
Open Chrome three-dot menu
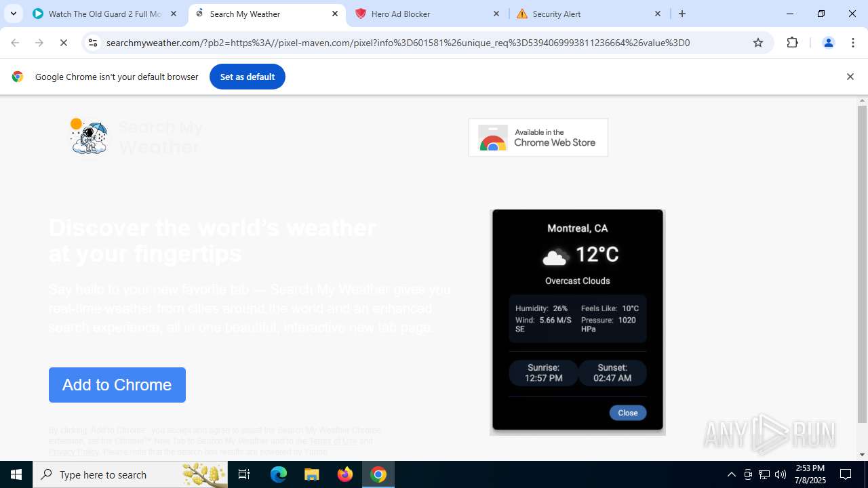853,43
